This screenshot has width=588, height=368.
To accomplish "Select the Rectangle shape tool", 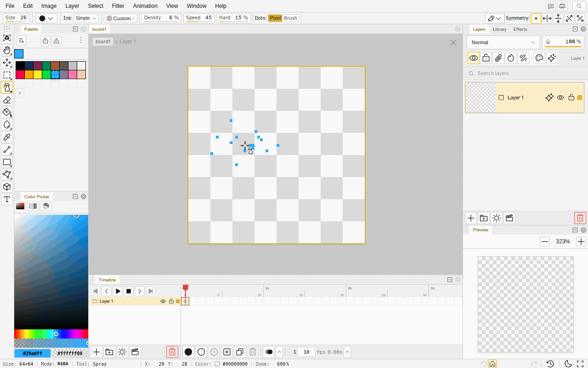I will click(7, 162).
